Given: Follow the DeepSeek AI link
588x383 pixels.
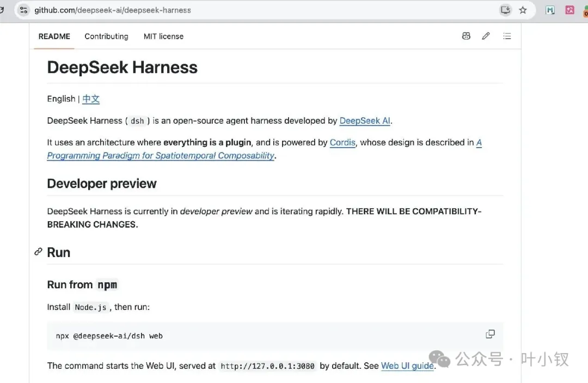Looking at the screenshot, I should coord(364,121).
